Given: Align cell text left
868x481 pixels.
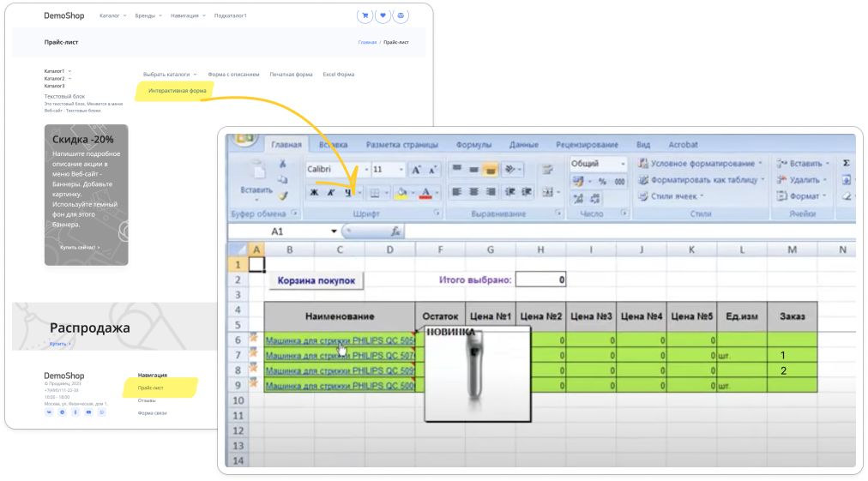Looking at the screenshot, I should pyautogui.click(x=456, y=191).
